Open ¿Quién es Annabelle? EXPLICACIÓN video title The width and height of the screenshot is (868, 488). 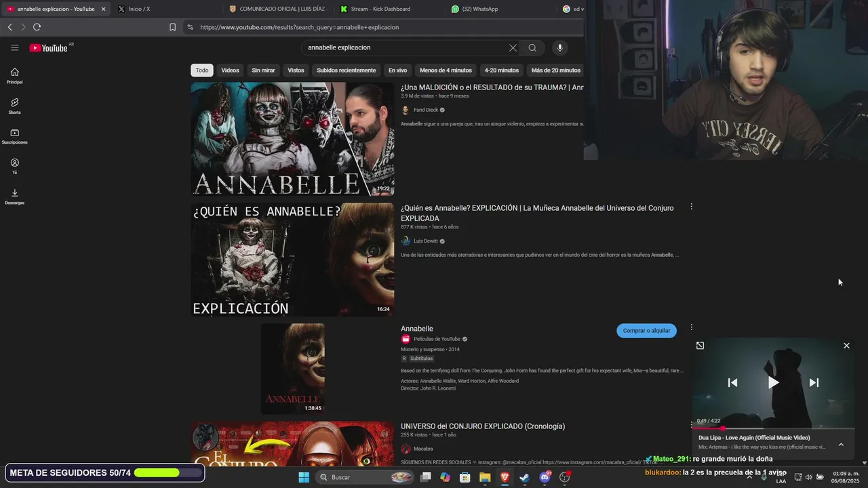click(x=537, y=213)
